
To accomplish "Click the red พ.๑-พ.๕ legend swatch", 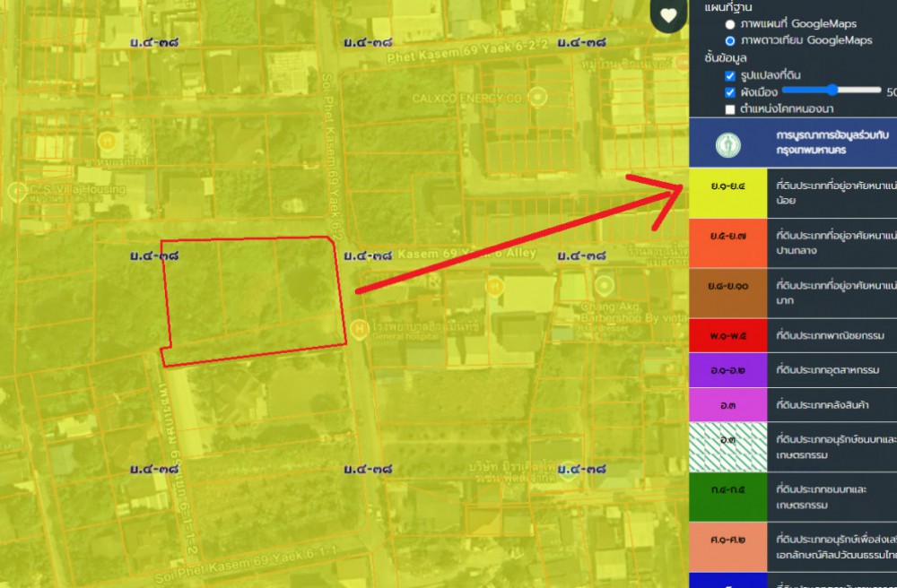I will click(727, 335).
